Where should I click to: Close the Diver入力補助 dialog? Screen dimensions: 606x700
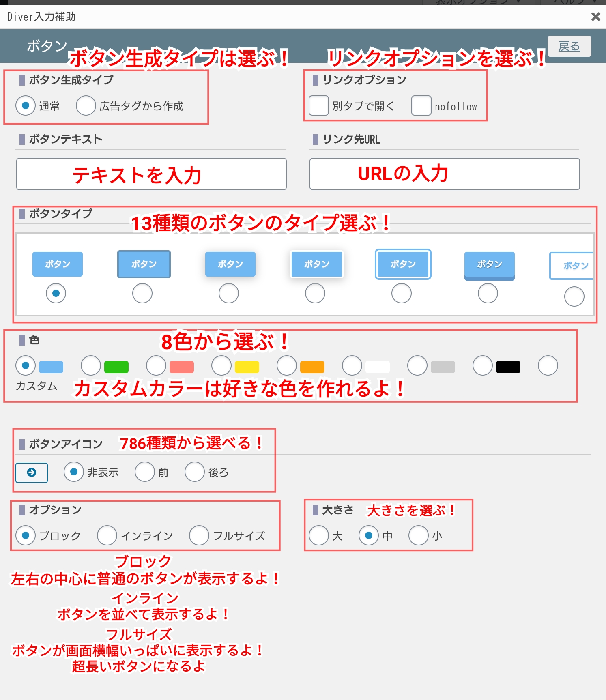595,17
